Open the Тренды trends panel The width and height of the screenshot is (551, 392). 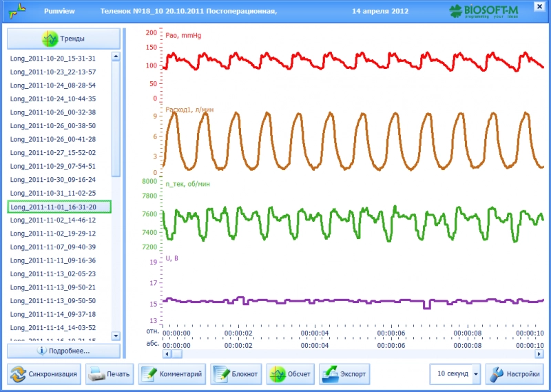pyautogui.click(x=63, y=39)
